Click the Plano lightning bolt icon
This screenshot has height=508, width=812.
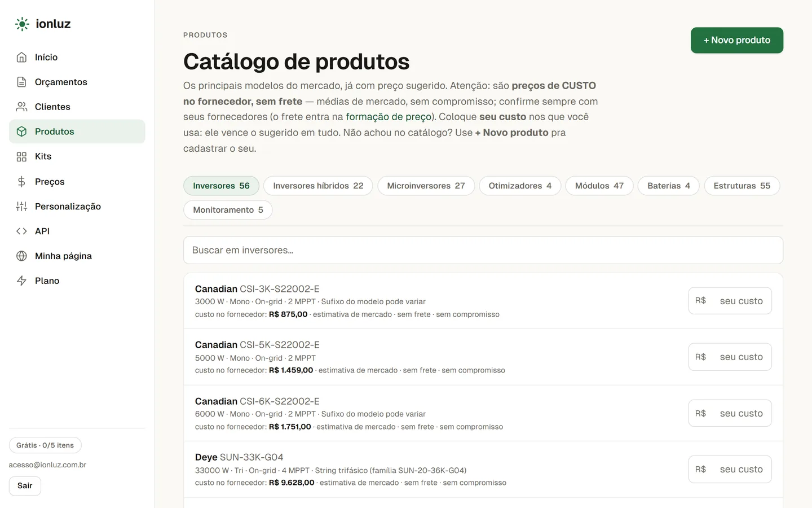[21, 281]
